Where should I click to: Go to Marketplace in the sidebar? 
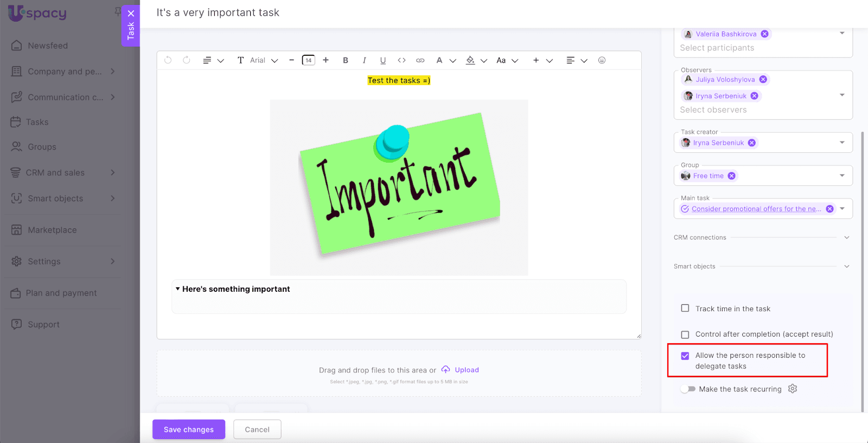point(52,230)
